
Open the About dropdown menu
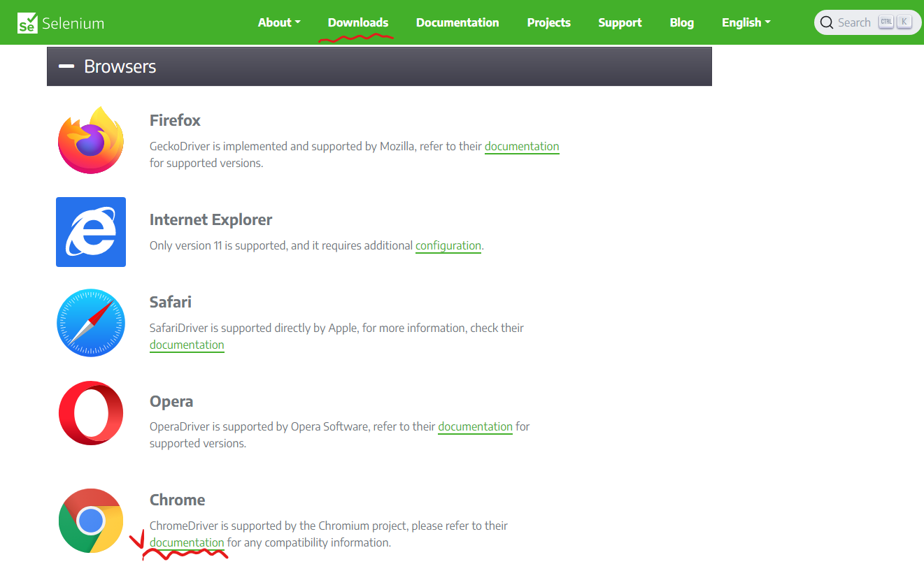click(279, 22)
